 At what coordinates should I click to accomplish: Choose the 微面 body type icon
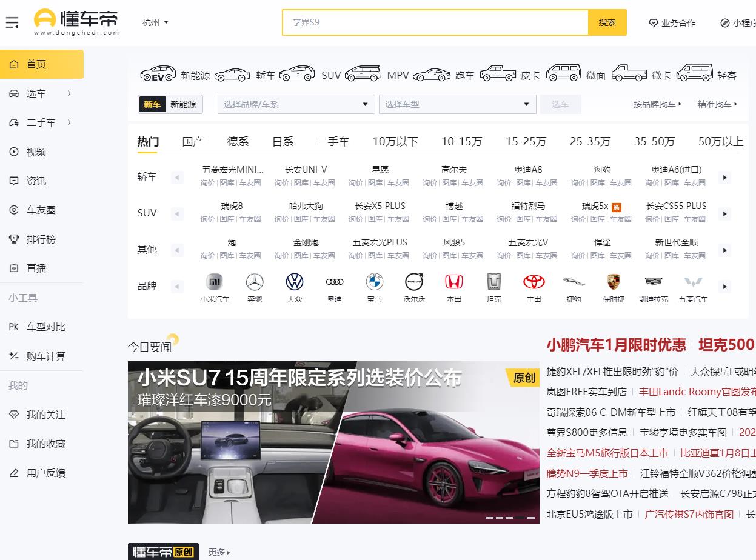pyautogui.click(x=563, y=74)
